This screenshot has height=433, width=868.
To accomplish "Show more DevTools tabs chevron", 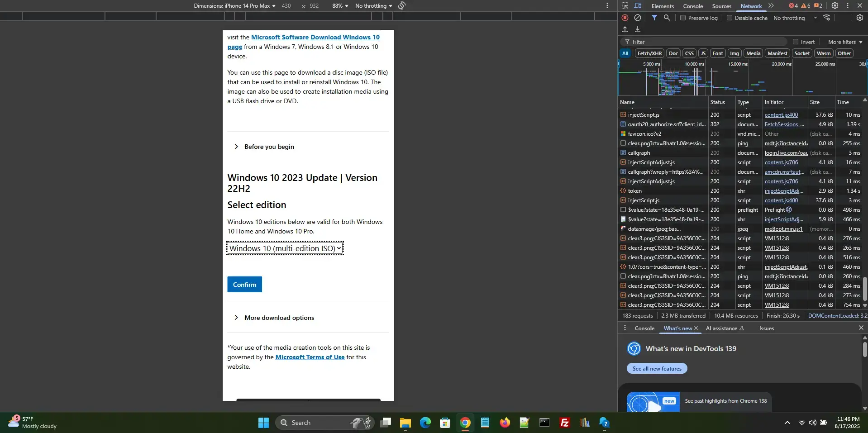I will tap(771, 6).
